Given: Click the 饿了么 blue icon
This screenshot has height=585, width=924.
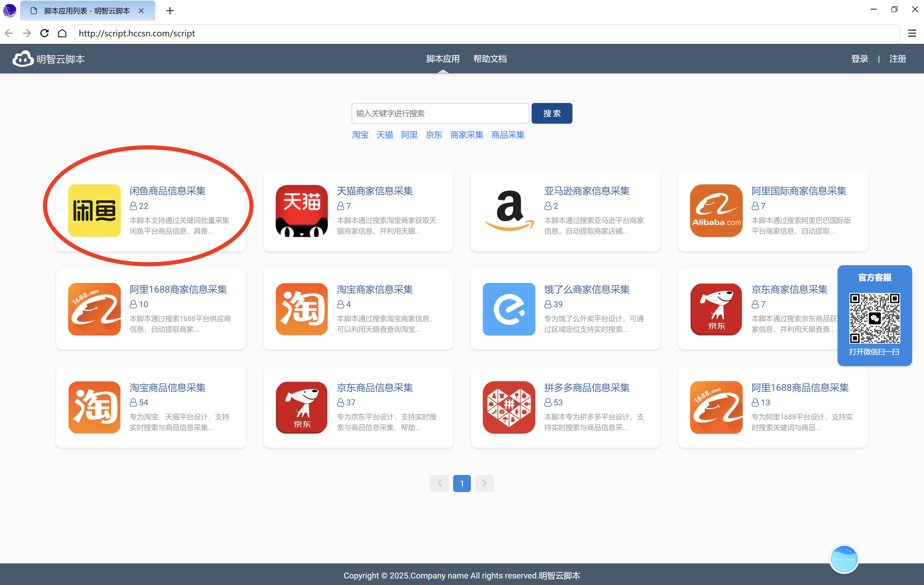Looking at the screenshot, I should point(509,309).
